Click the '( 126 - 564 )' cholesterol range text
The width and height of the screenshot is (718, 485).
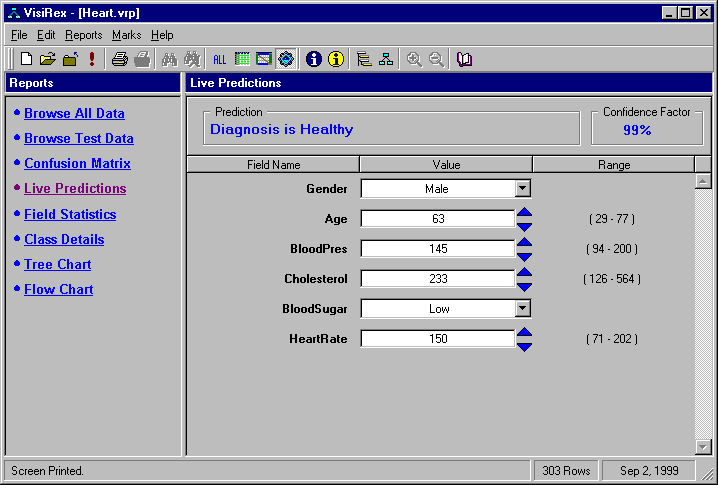[612, 278]
